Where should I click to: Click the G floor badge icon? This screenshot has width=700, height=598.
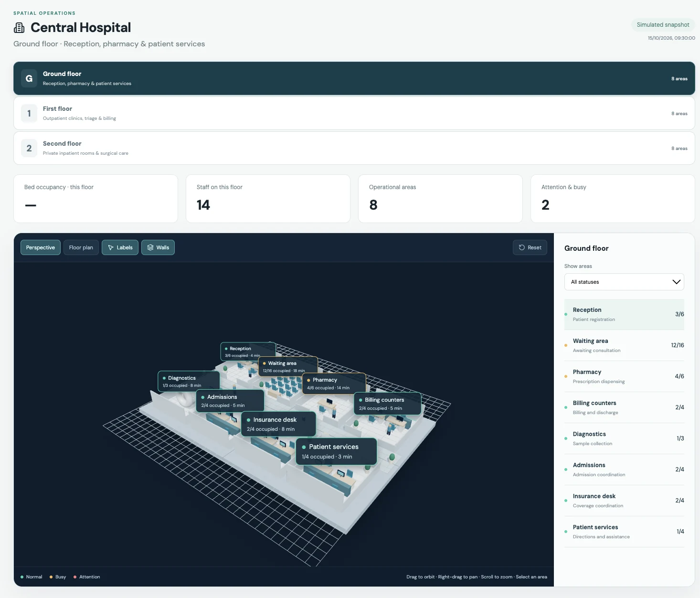pyautogui.click(x=29, y=78)
